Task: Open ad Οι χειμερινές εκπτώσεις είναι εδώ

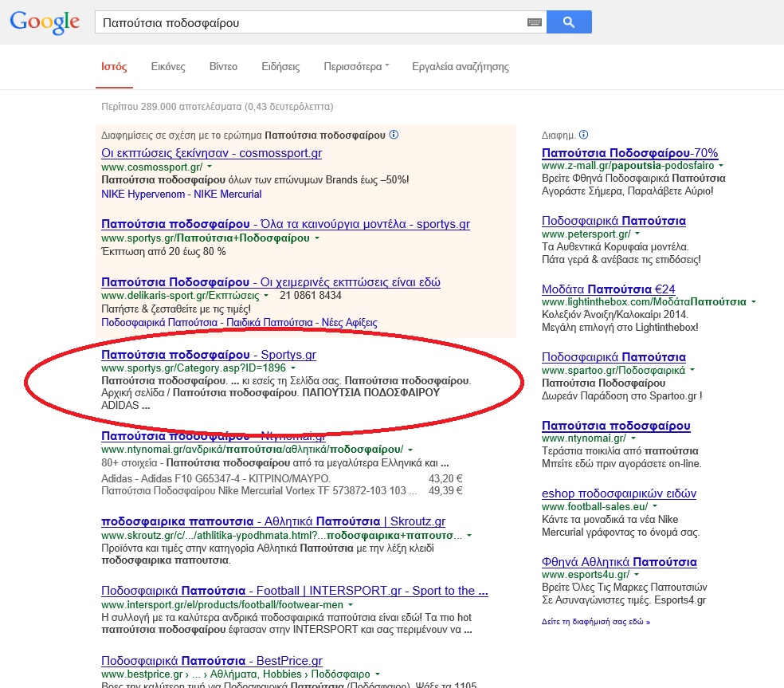Action: tap(271, 282)
